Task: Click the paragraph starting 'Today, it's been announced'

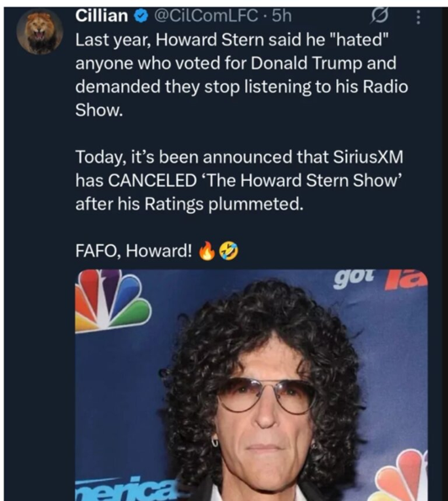Action: [x=239, y=180]
